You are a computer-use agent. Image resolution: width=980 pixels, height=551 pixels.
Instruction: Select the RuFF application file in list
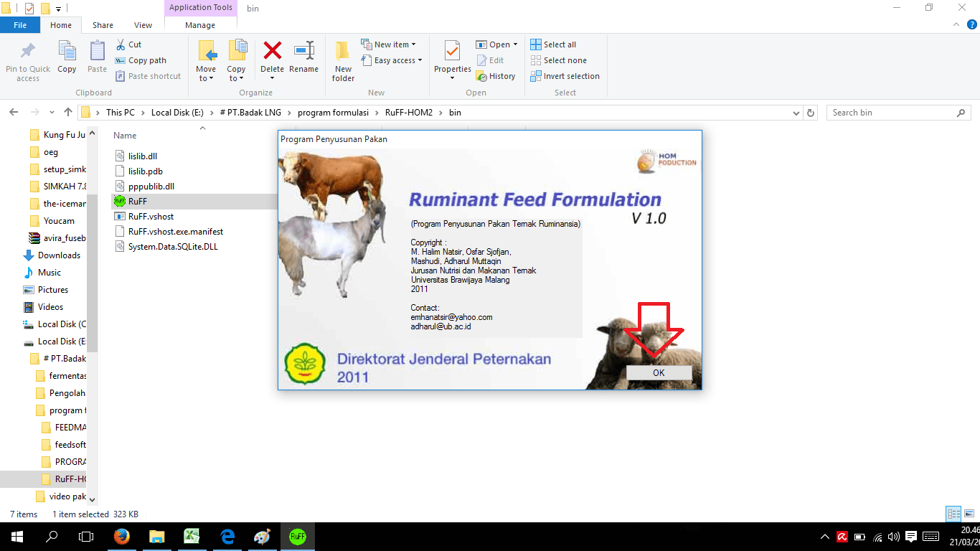click(x=137, y=202)
